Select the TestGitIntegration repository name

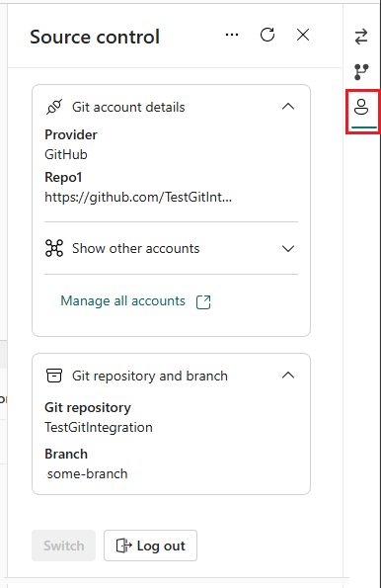99,428
